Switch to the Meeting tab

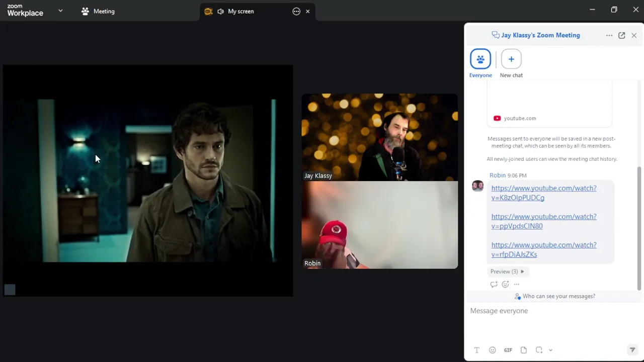(x=98, y=11)
